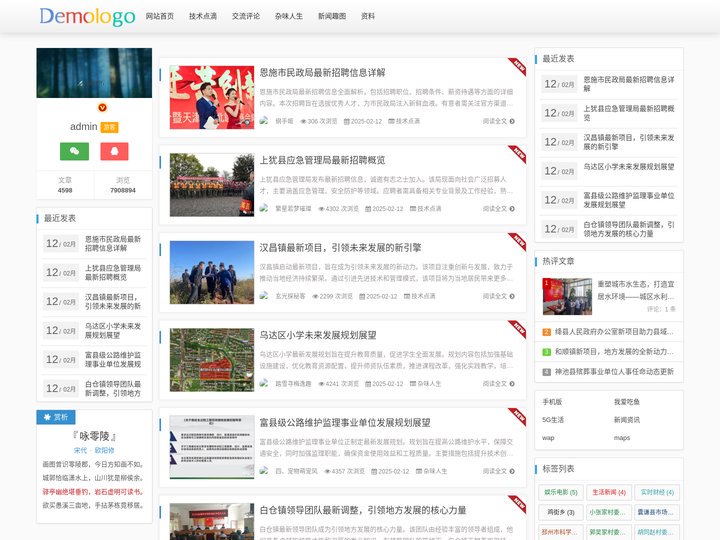Image resolution: width=720 pixels, height=540 pixels.
Task: Open right sidebar recent post 白仓镇领导团队最新调整
Action: click(629, 229)
